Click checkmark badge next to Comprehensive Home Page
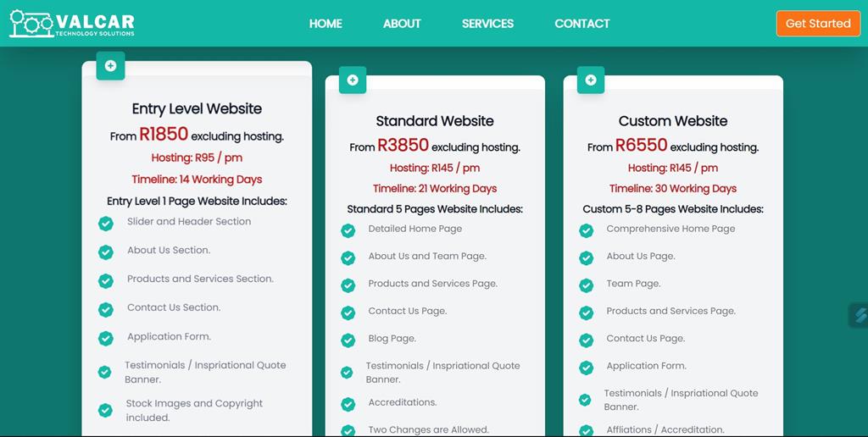The height and width of the screenshot is (437, 868). (x=586, y=230)
